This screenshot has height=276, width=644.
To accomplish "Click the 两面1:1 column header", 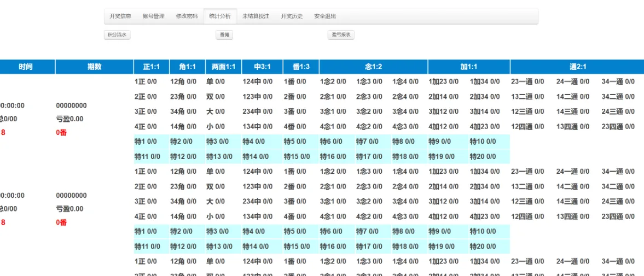I will point(223,67).
